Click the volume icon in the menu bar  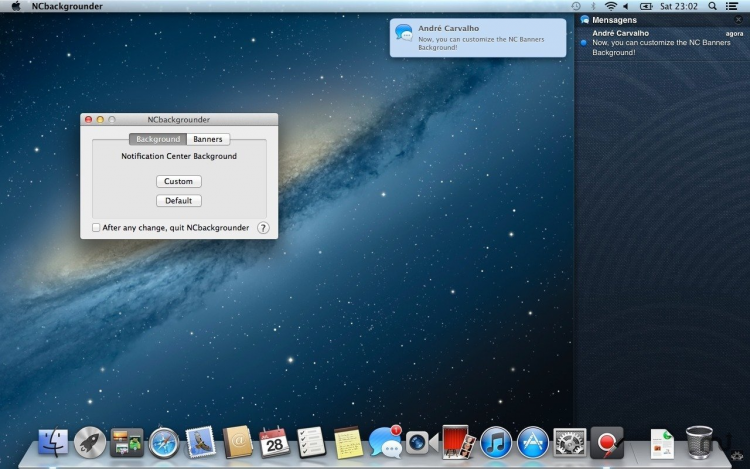tap(626, 6)
